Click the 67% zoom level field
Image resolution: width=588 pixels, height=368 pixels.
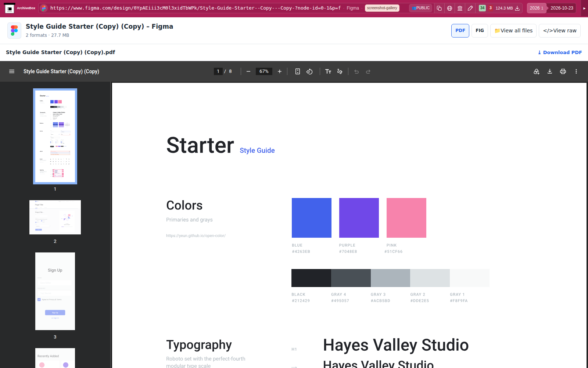[264, 71]
